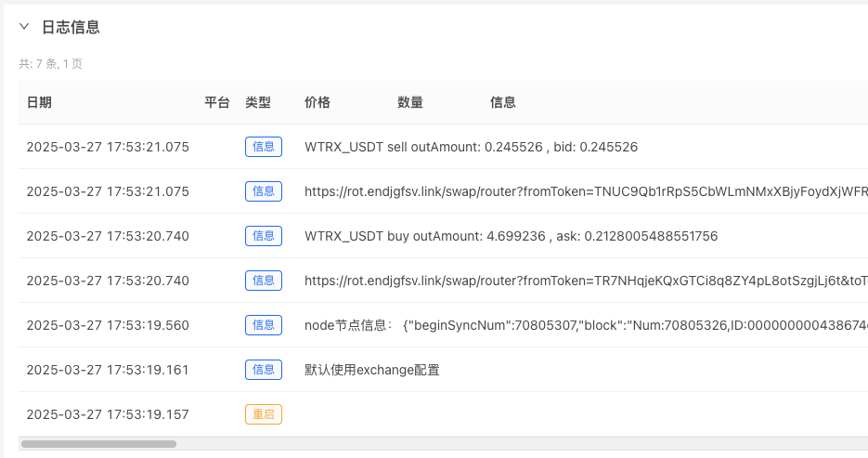Click the 共: 7 条, 1 页 count text
Screen dimensions: 868x458
tap(50, 64)
